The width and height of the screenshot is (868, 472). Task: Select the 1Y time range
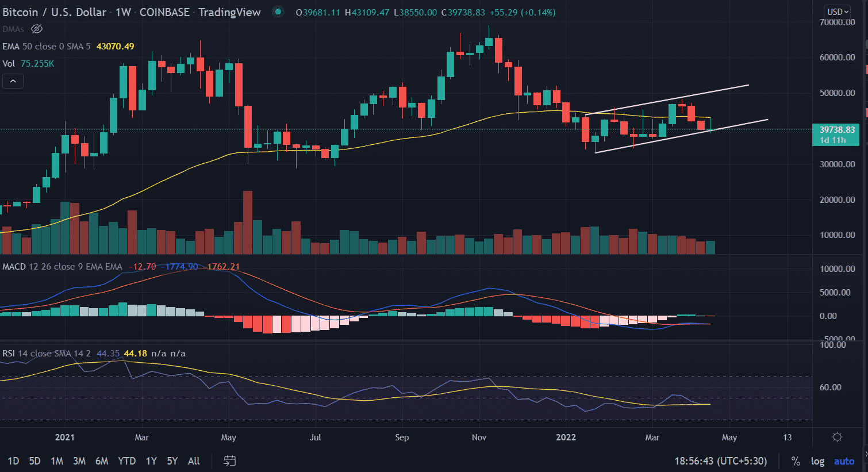coord(151,461)
